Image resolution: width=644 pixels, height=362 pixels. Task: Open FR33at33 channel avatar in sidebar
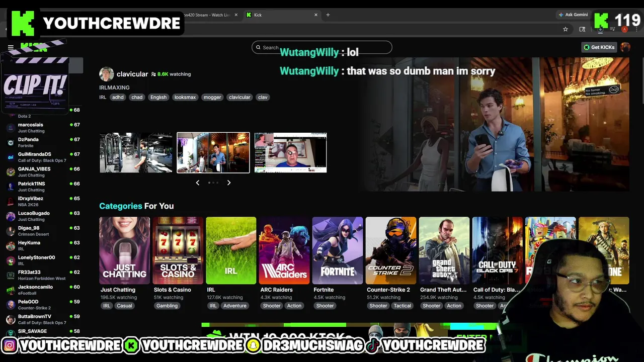pyautogui.click(x=11, y=275)
